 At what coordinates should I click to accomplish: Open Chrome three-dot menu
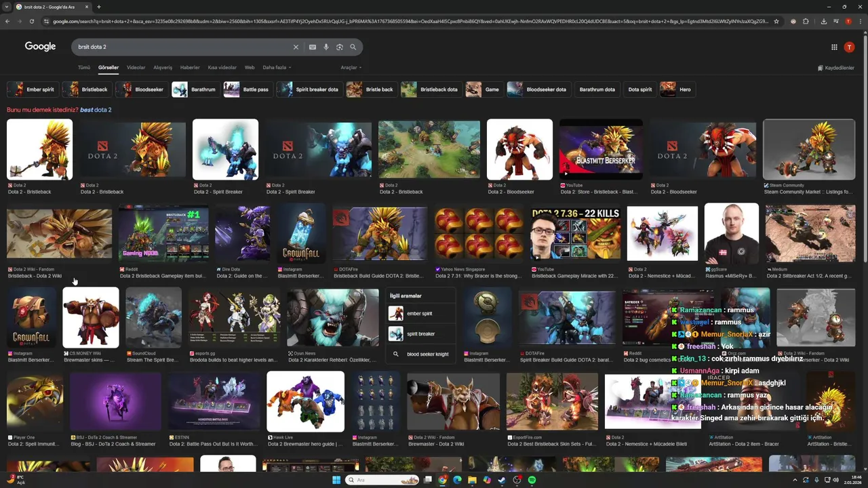pos(861,21)
